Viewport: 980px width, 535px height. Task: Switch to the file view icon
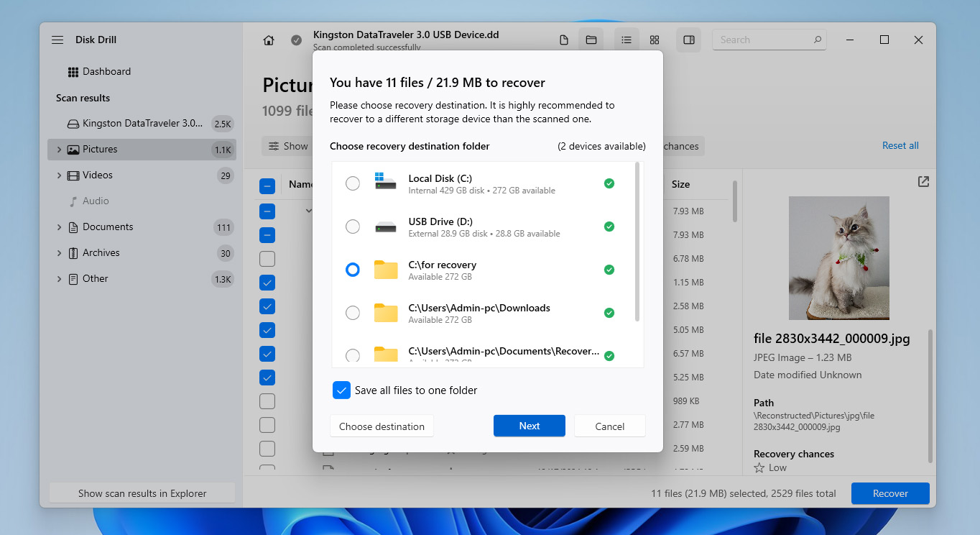564,40
